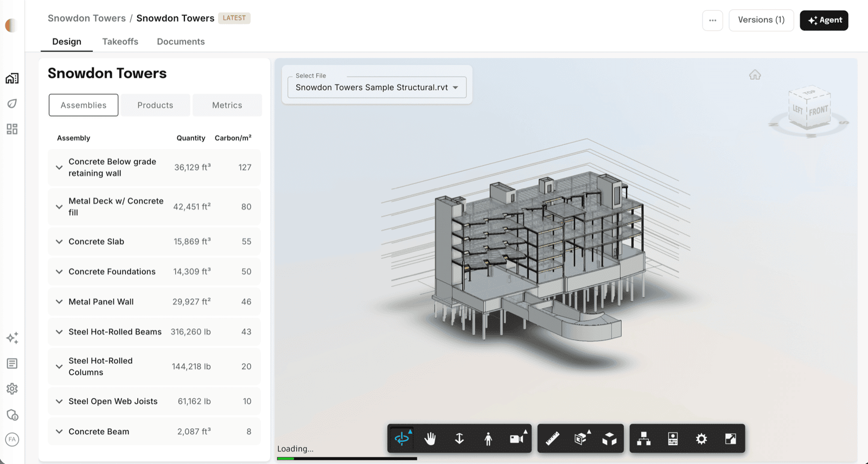The width and height of the screenshot is (868, 464).
Task: Open the Agent button
Action: pos(824,20)
